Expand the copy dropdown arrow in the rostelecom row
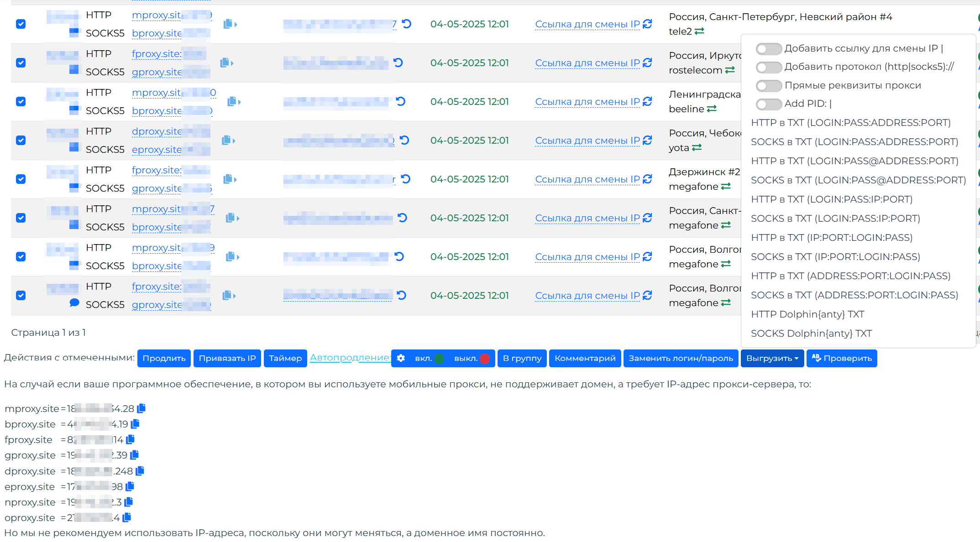The width and height of the screenshot is (980, 542). point(232,63)
